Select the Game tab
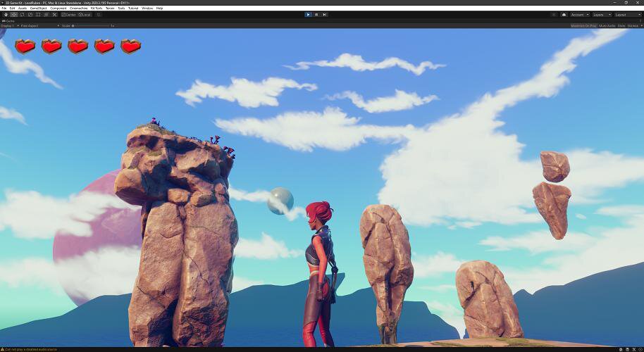Image resolution: width=644 pixels, height=352 pixels. tap(8, 20)
